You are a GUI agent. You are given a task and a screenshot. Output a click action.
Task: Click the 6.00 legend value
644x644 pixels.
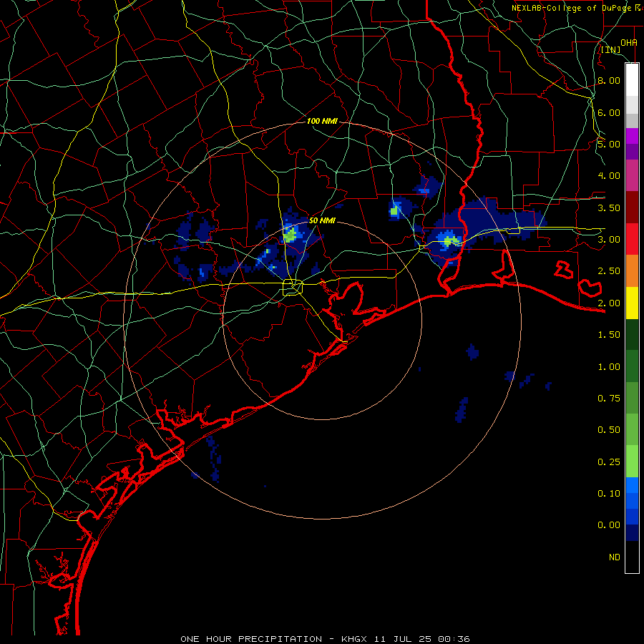pyautogui.click(x=609, y=112)
